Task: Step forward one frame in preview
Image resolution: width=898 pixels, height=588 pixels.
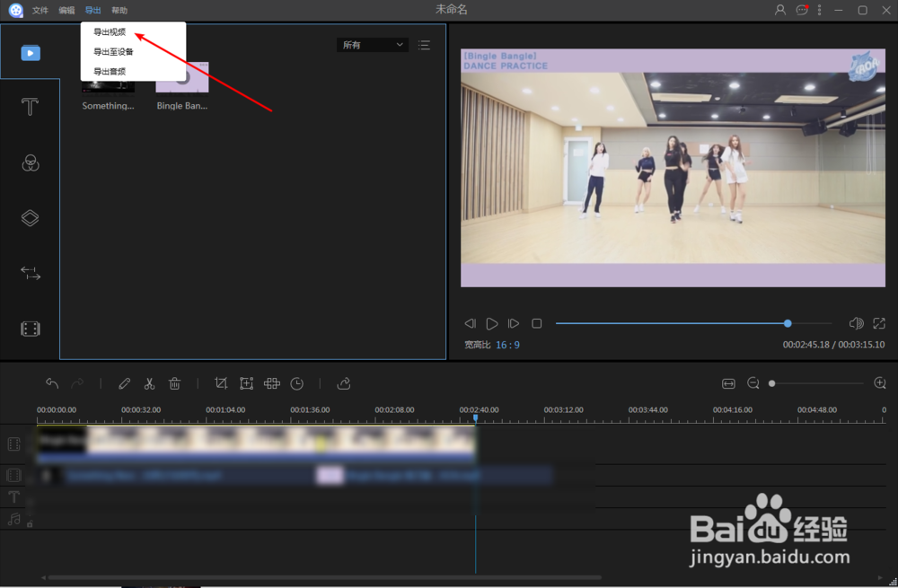Action: 513,323
